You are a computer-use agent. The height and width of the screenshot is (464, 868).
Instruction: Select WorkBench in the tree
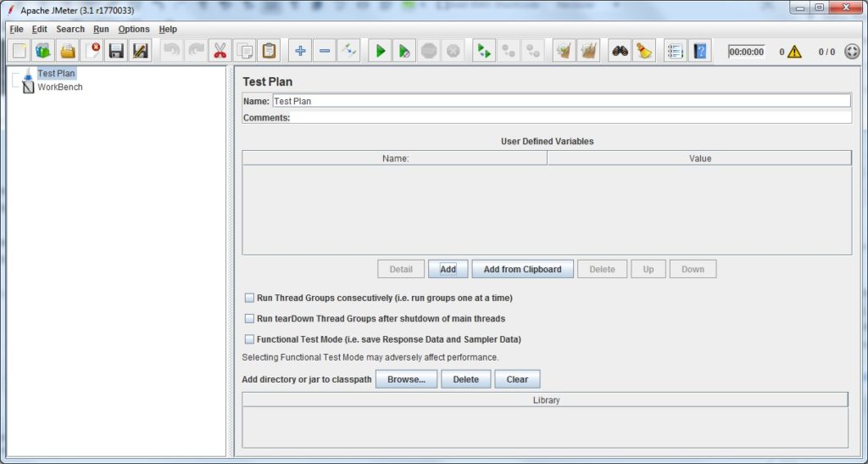click(60, 87)
